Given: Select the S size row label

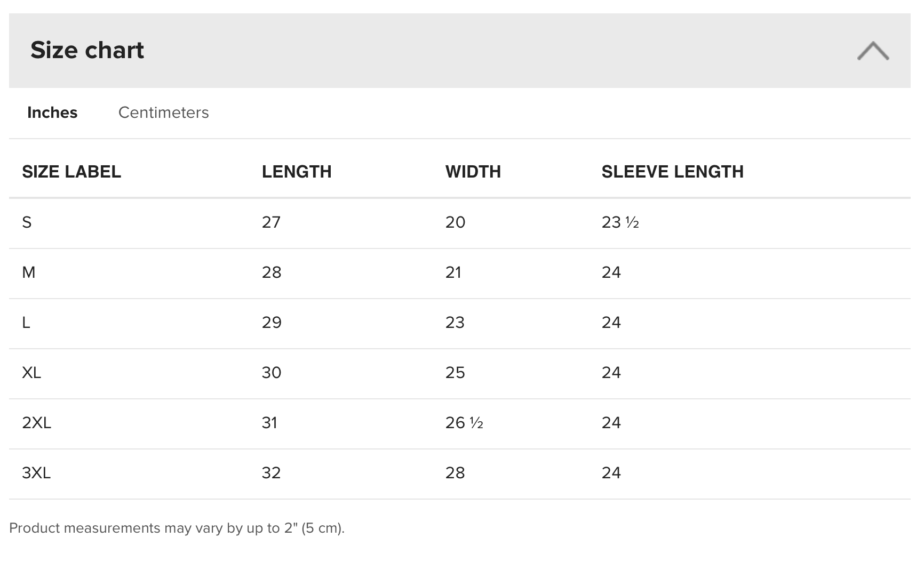Looking at the screenshot, I should (x=27, y=222).
